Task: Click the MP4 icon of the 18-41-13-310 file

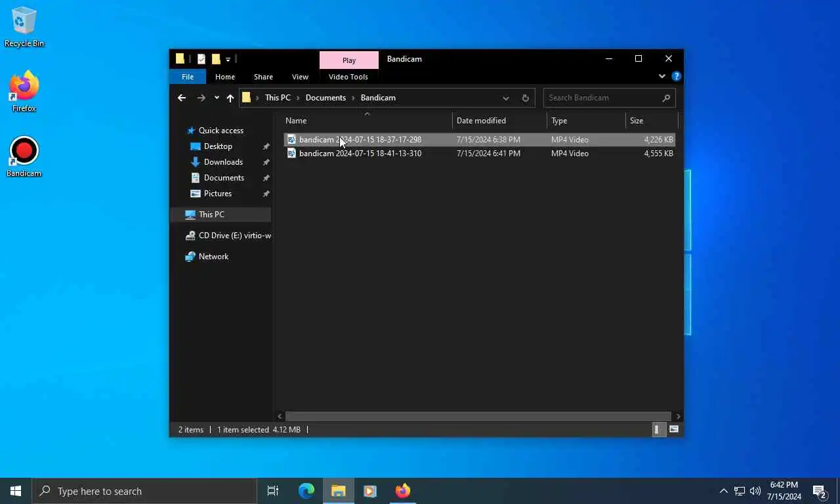Action: (291, 154)
